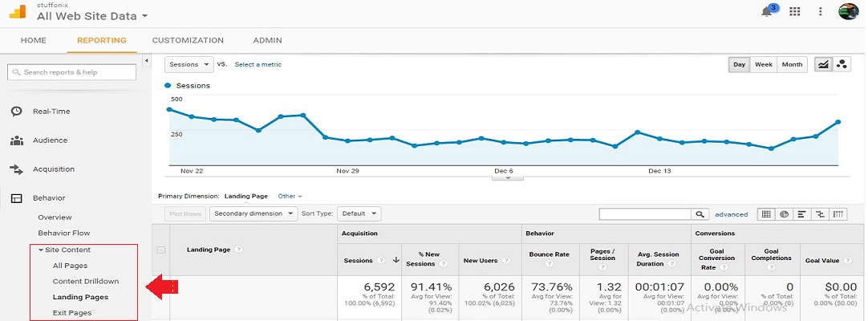Image resolution: width=868 pixels, height=321 pixels.
Task: Click the last data point on Sessions chart
Action: (838, 122)
